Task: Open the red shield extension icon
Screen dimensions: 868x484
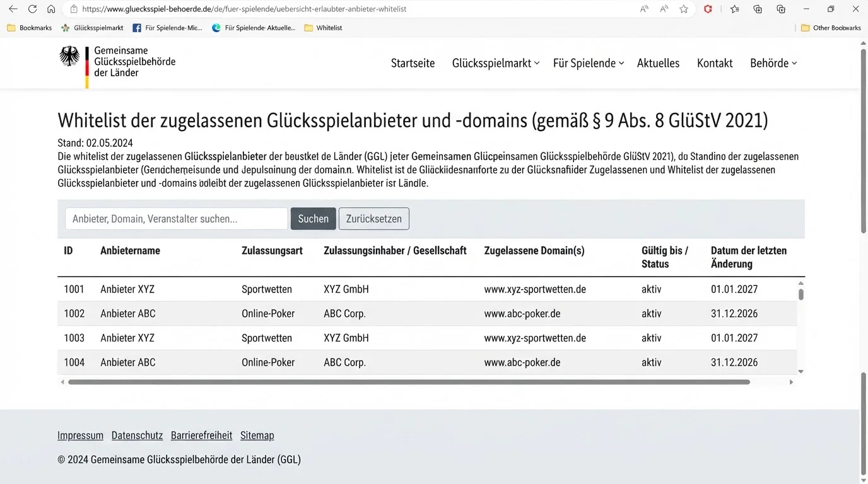Action: pyautogui.click(x=708, y=9)
